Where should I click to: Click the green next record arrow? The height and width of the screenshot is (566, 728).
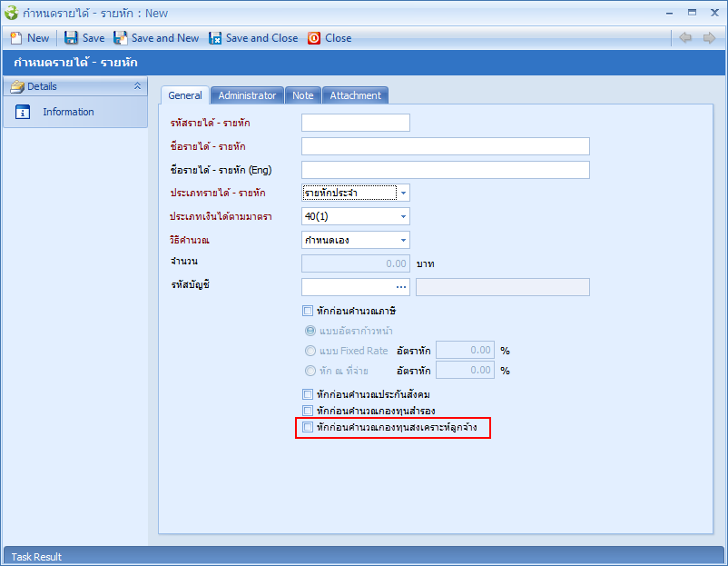coord(708,38)
